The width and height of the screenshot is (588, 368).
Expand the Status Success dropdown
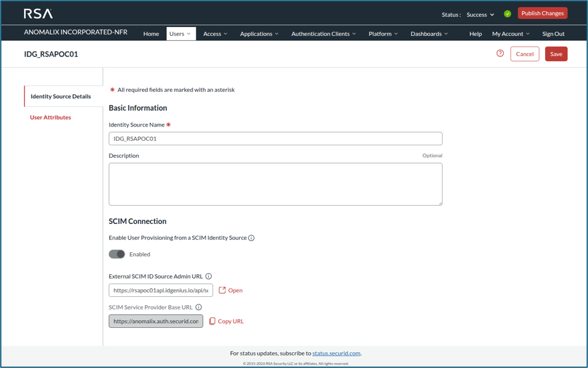click(x=480, y=14)
